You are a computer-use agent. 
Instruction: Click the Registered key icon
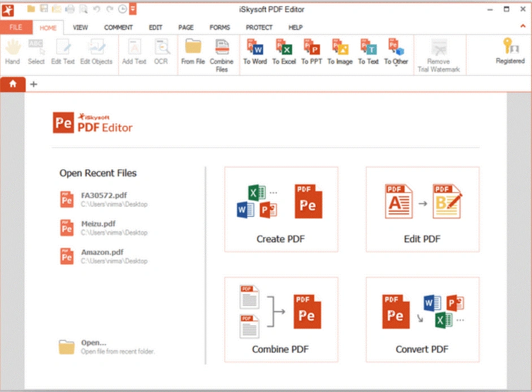click(510, 51)
